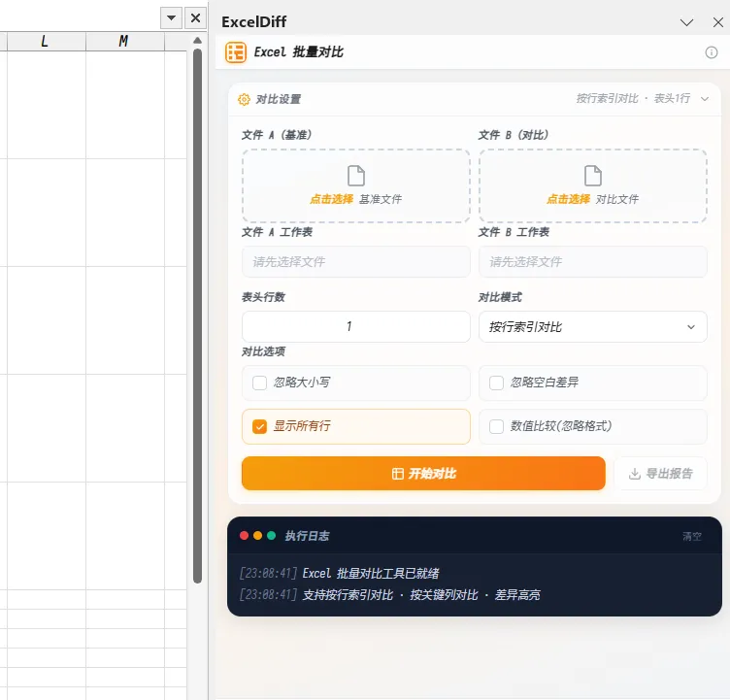Open the 对比模式 dropdown 按行索引对比

point(593,327)
